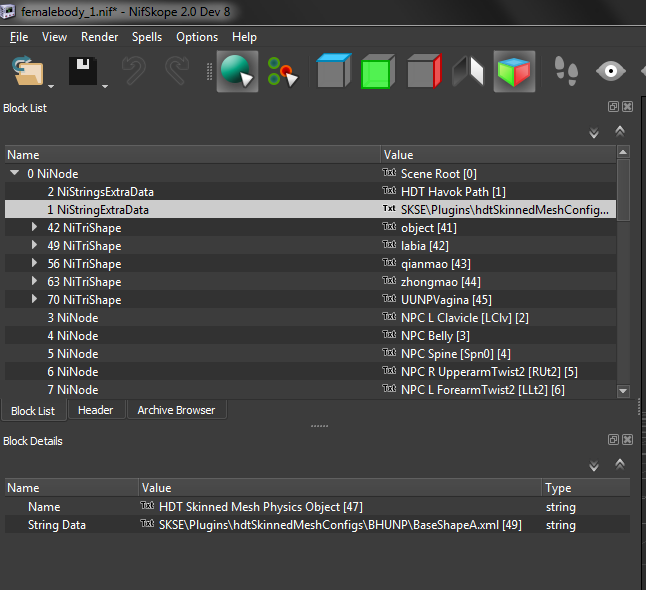Collapse the 0 NiNode tree root
Image resolution: width=646 pixels, height=590 pixels.
tap(15, 173)
